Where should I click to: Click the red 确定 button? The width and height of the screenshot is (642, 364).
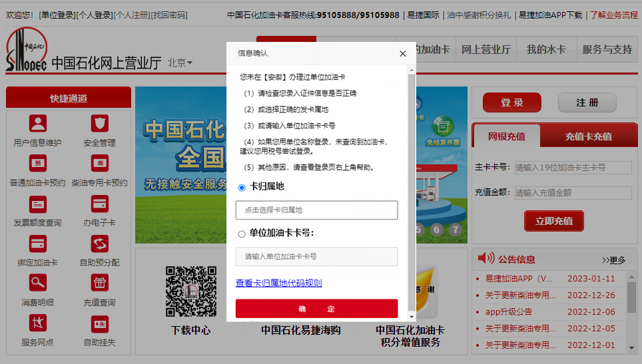click(x=316, y=309)
